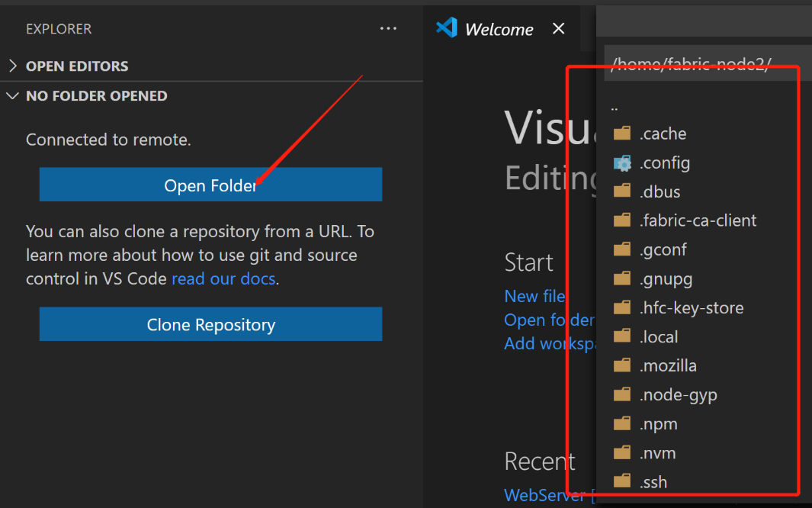Click the VS Code logo on Welcome tab
Viewport: 812px width, 508px height.
[446, 28]
